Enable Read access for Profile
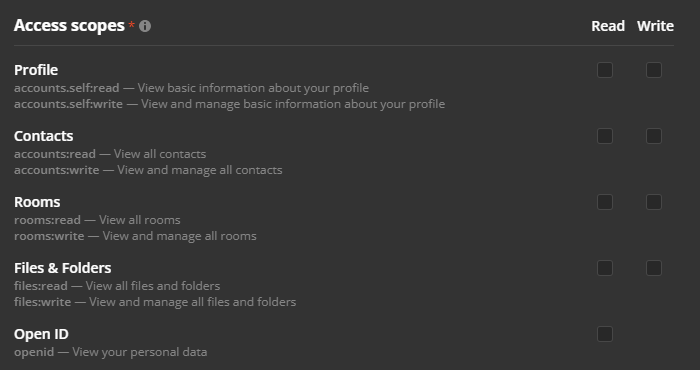The width and height of the screenshot is (700, 370). click(x=605, y=70)
